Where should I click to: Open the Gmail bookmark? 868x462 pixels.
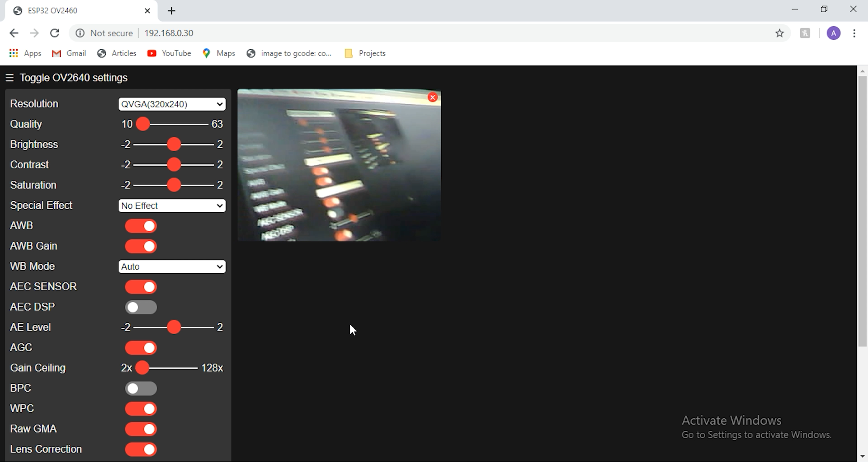(69, 53)
